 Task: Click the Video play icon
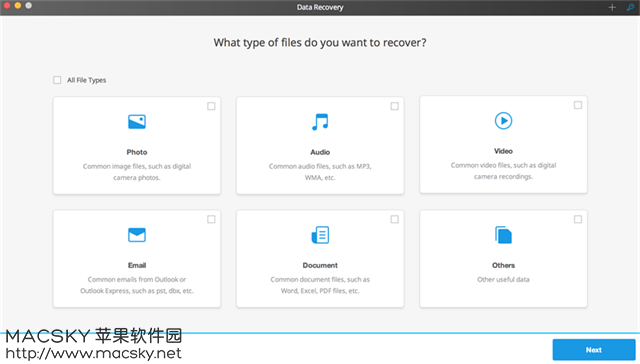click(503, 121)
